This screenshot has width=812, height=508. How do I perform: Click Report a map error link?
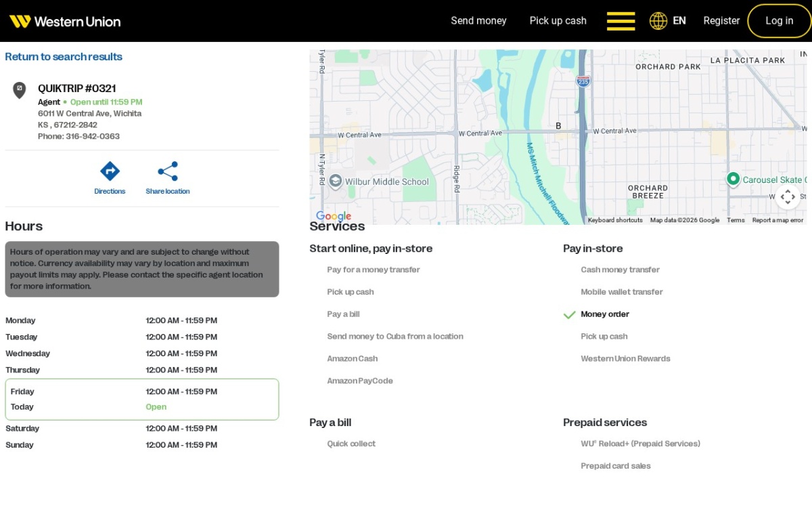tap(777, 220)
